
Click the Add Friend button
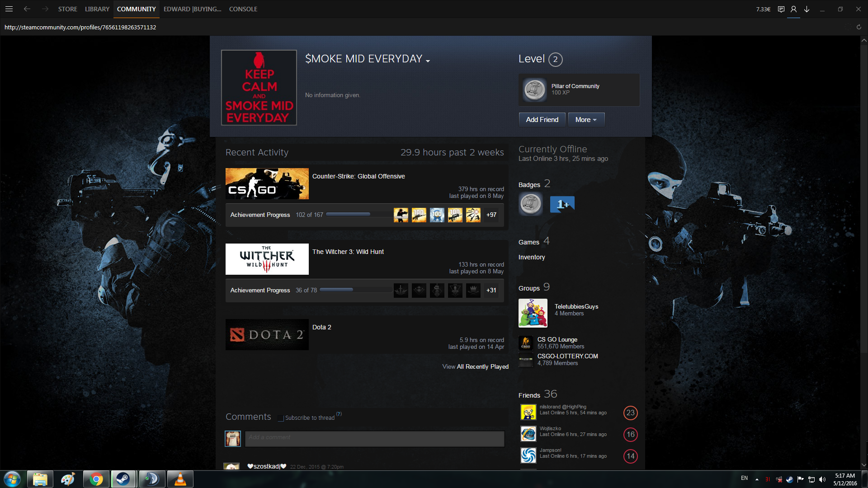(x=542, y=120)
